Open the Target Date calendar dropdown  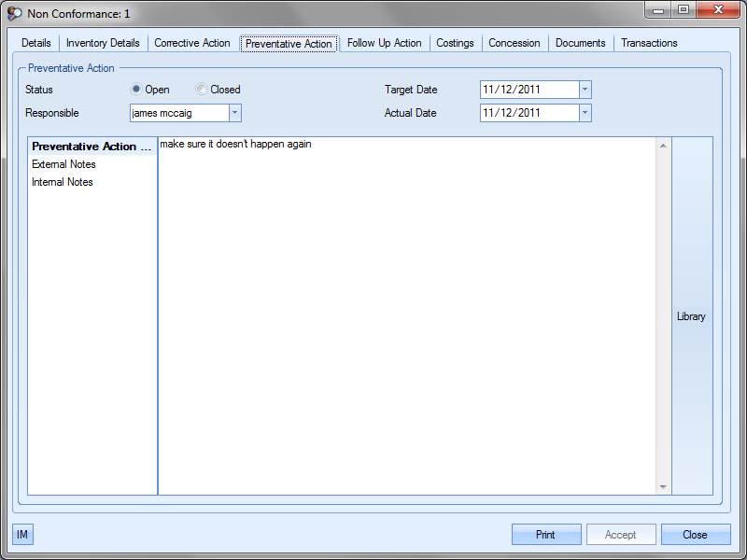point(585,90)
